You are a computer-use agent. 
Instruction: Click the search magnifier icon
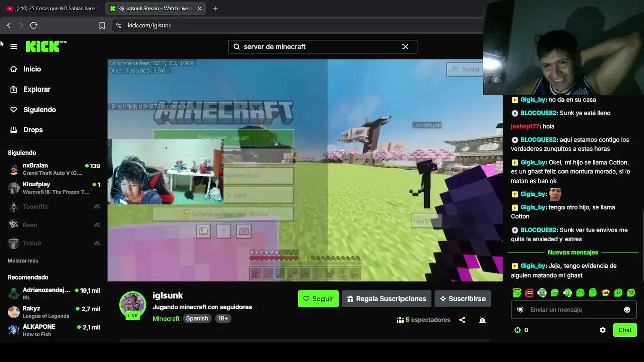[x=236, y=47]
